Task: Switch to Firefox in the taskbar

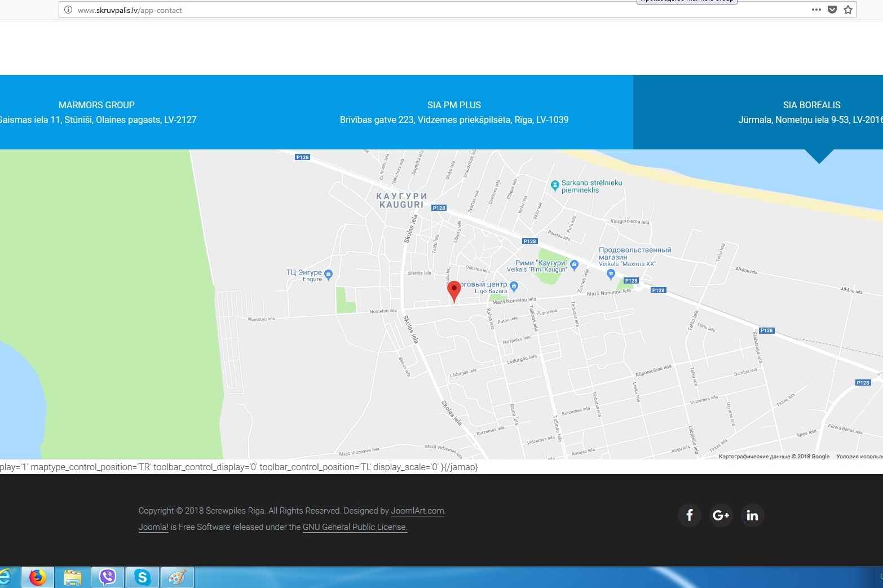Action: pos(38,577)
